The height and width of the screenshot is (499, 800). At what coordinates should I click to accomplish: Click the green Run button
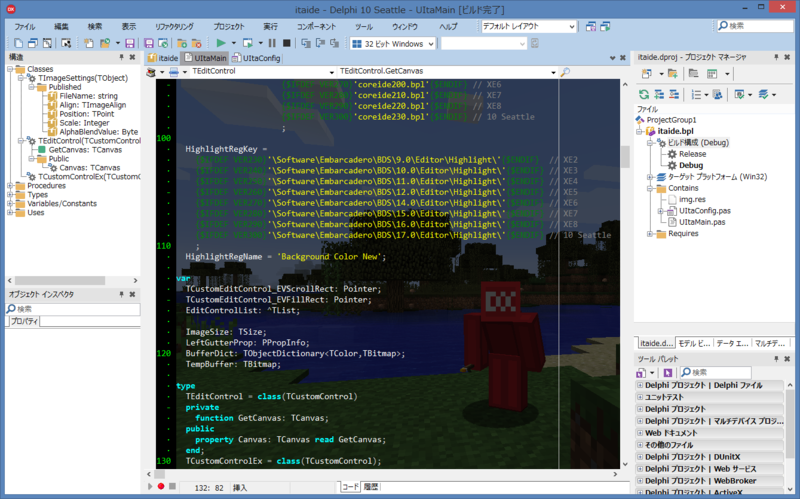pyautogui.click(x=221, y=43)
